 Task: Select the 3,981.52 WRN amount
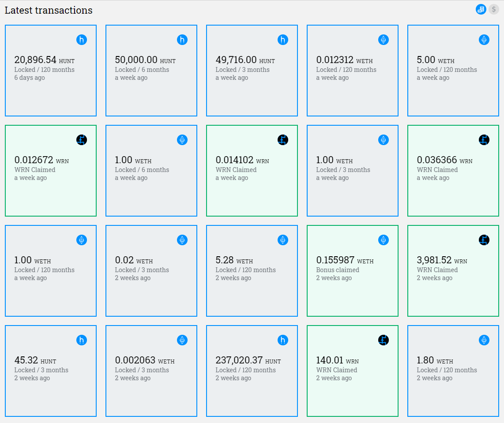point(442,260)
